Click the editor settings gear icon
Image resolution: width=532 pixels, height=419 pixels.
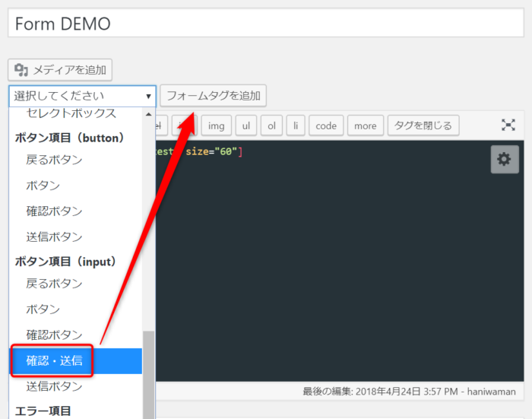click(x=505, y=159)
